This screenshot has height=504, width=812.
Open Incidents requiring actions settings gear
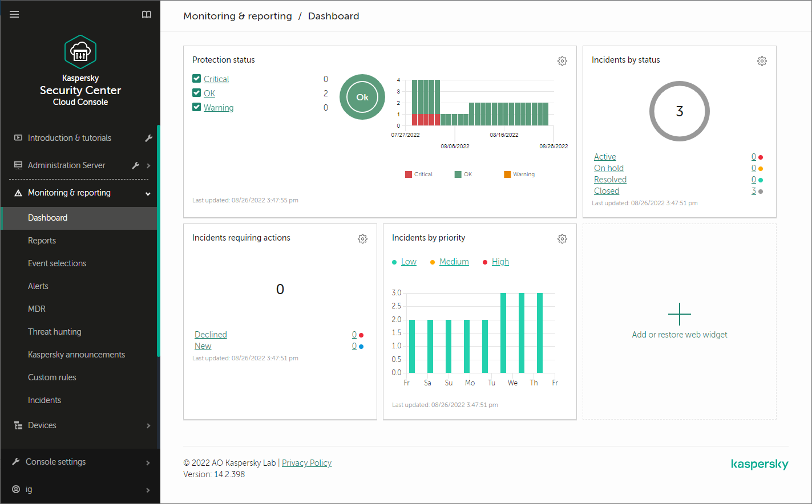point(362,239)
